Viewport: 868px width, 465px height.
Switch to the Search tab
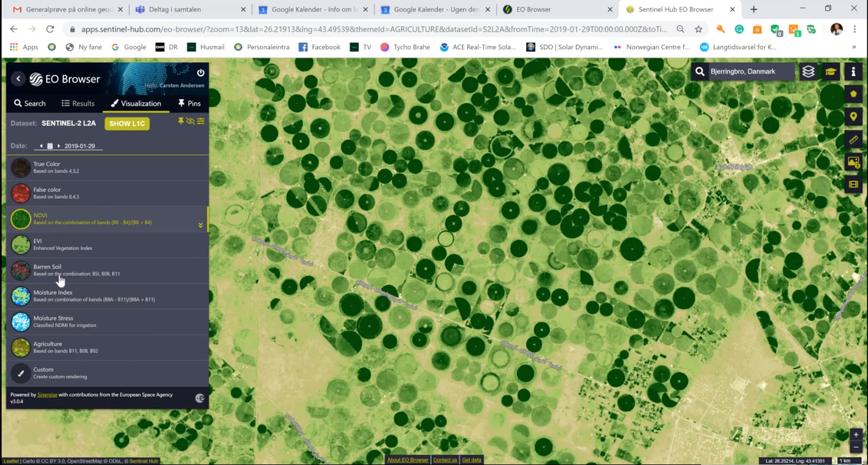[30, 103]
